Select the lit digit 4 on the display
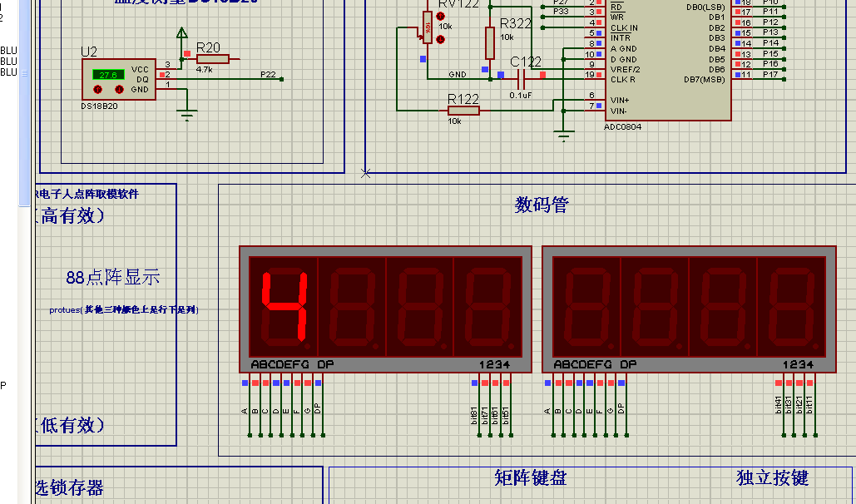The width and height of the screenshot is (856, 504). [x=284, y=306]
